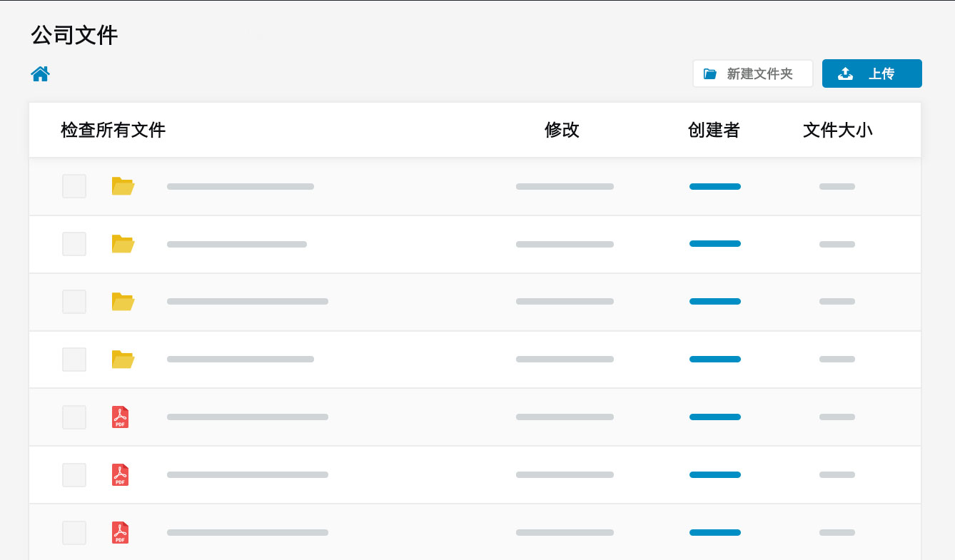Open the second yellow folder icon
Viewport: 955px width, 560px height.
click(x=123, y=244)
